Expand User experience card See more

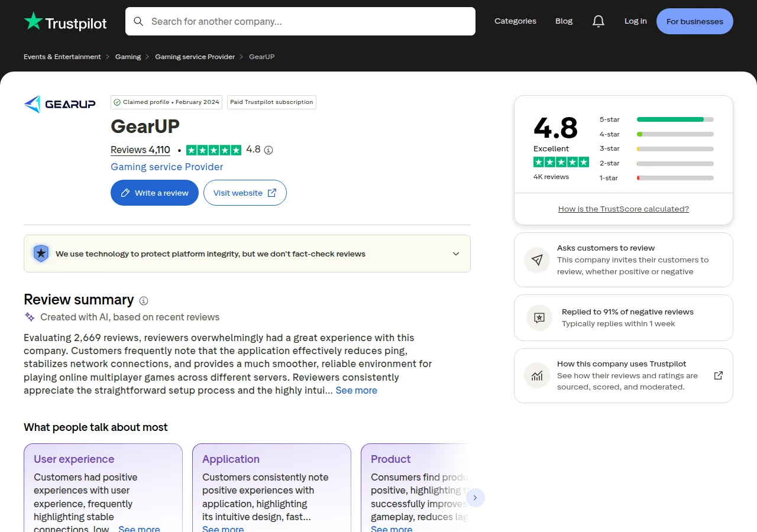(x=139, y=528)
